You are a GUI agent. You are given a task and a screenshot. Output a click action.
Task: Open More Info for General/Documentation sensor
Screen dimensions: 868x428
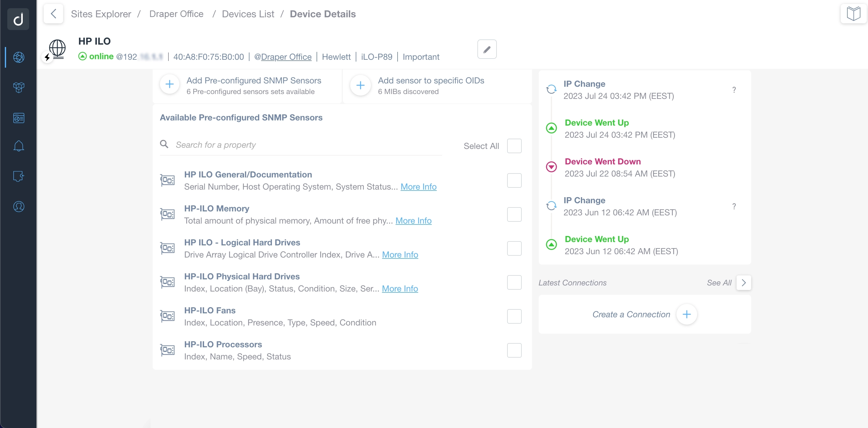(x=419, y=187)
